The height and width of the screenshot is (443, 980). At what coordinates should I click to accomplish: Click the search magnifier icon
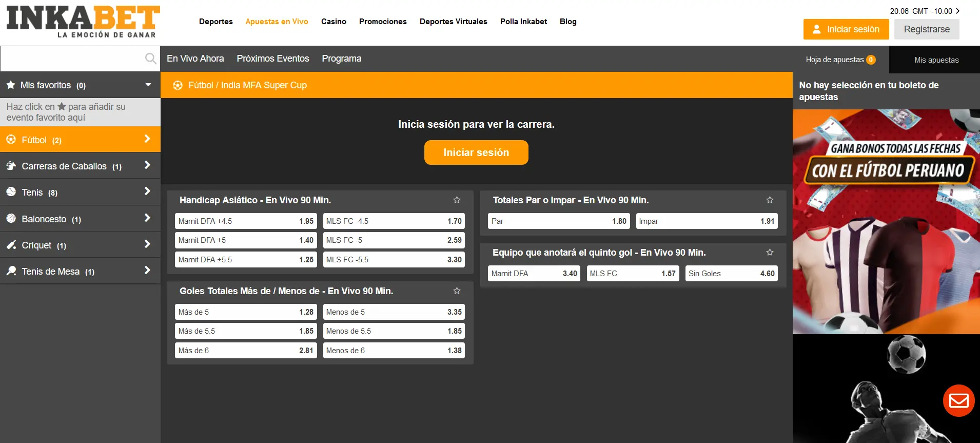point(150,59)
